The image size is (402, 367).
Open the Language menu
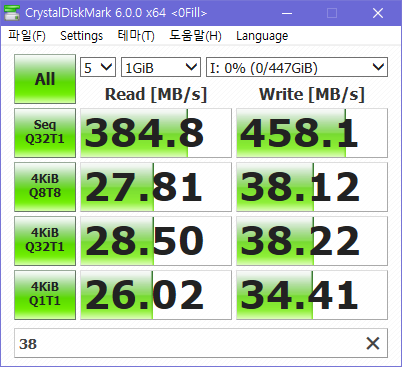[x=262, y=35]
